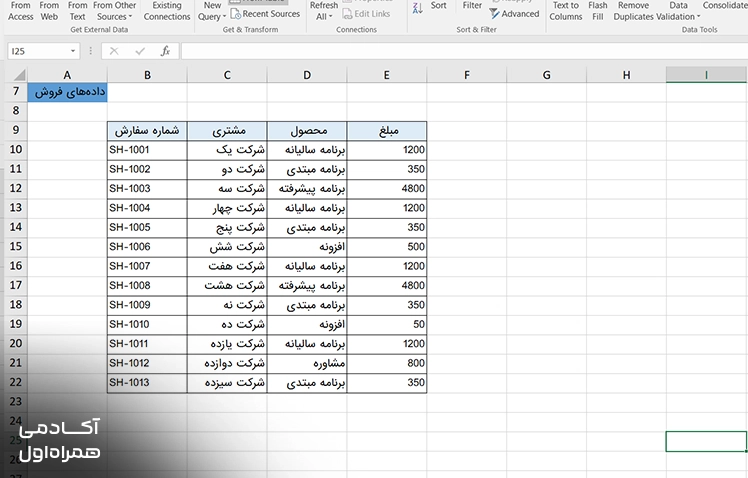The width and height of the screenshot is (748, 478).
Task: Select the amount cell 50 in row 19
Action: [387, 324]
